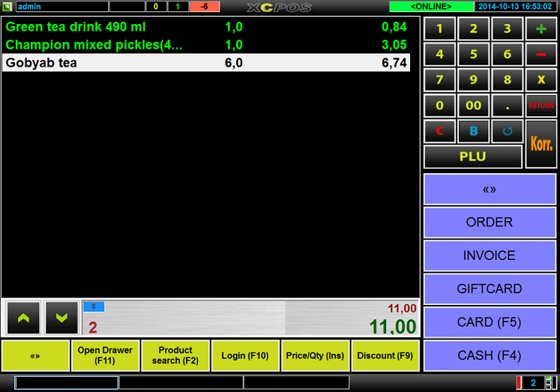Viewport: 560px width, 392px height.
Task: Pay with CASH (F4)
Action: click(x=489, y=355)
